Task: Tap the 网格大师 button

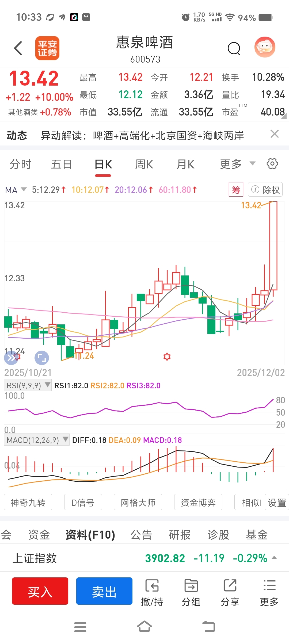Action: click(x=138, y=502)
